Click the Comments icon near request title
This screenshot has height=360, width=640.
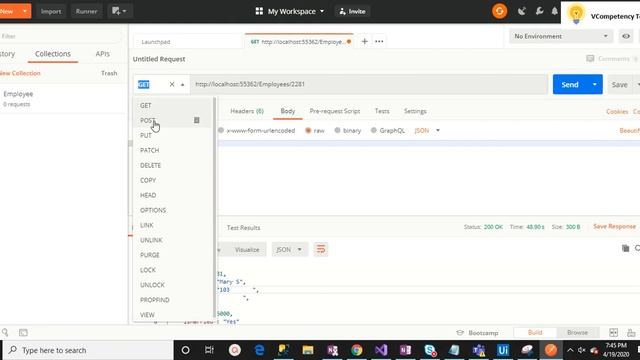tap(590, 59)
